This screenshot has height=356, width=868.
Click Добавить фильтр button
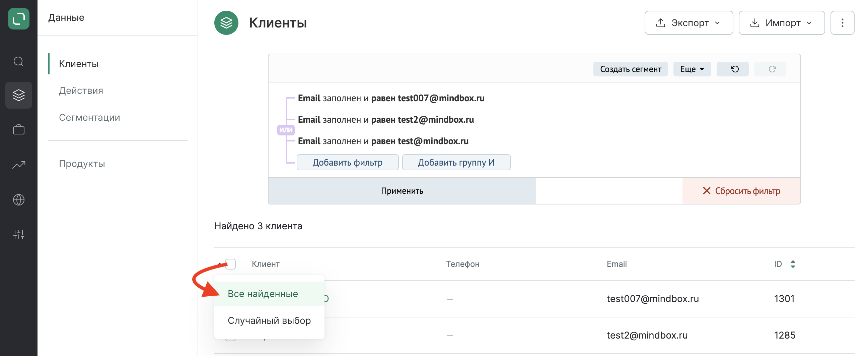tap(347, 162)
